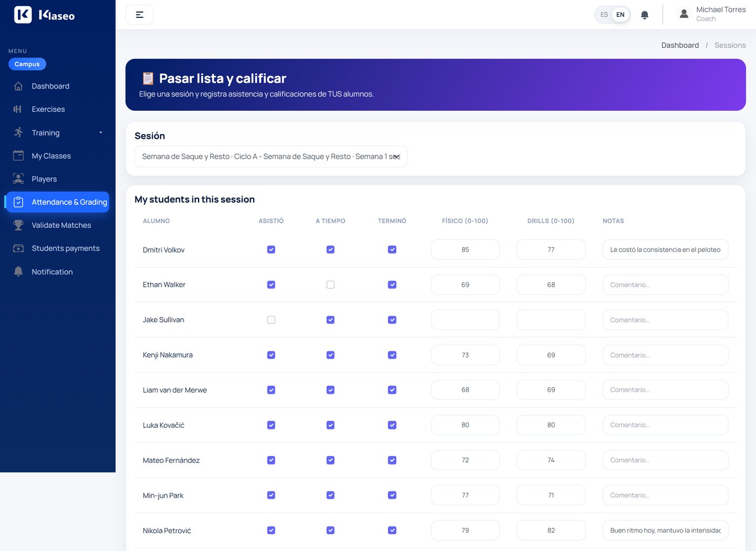The image size is (756, 551).
Task: Click Notas comment field for Kenji Nakamura
Action: point(665,355)
